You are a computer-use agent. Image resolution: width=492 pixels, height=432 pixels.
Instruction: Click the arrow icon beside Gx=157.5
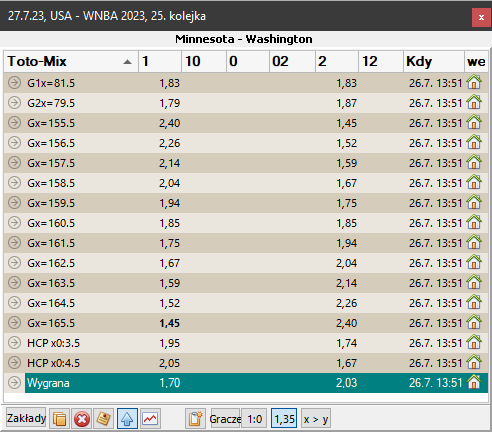coord(14,162)
